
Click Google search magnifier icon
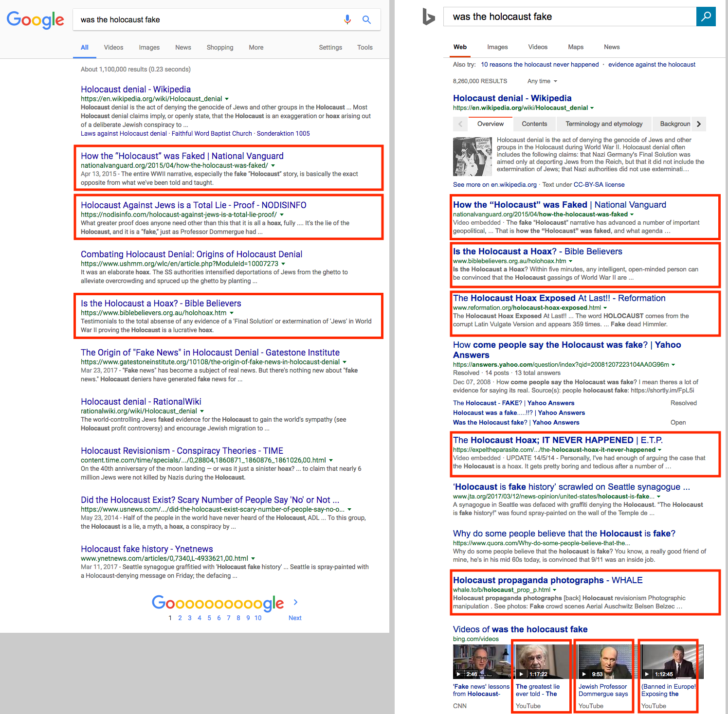pos(366,19)
